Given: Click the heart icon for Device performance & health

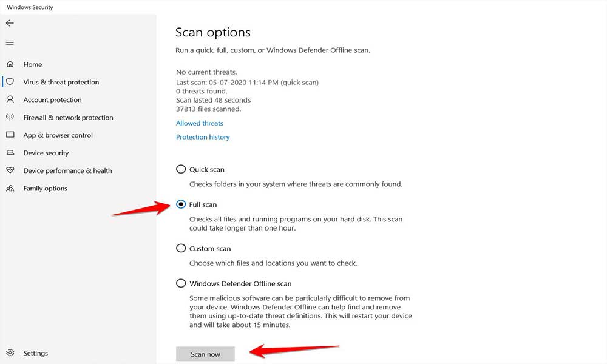Looking at the screenshot, I should point(10,170).
